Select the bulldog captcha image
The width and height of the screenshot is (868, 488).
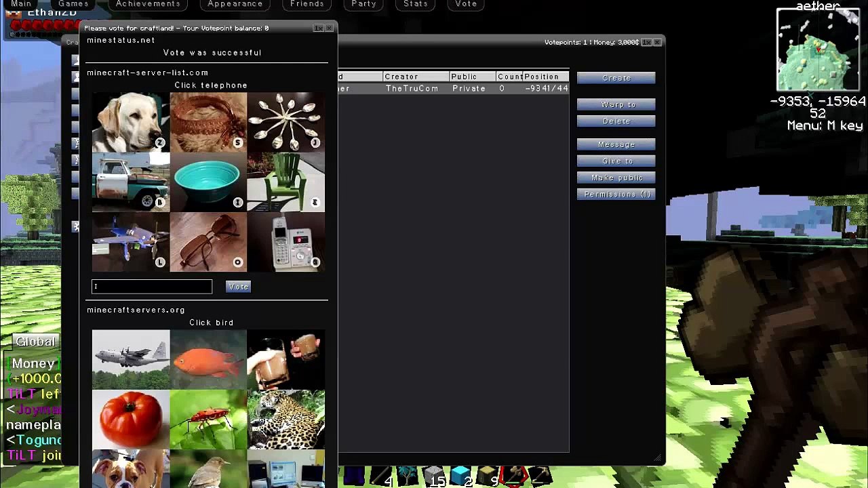(x=131, y=468)
